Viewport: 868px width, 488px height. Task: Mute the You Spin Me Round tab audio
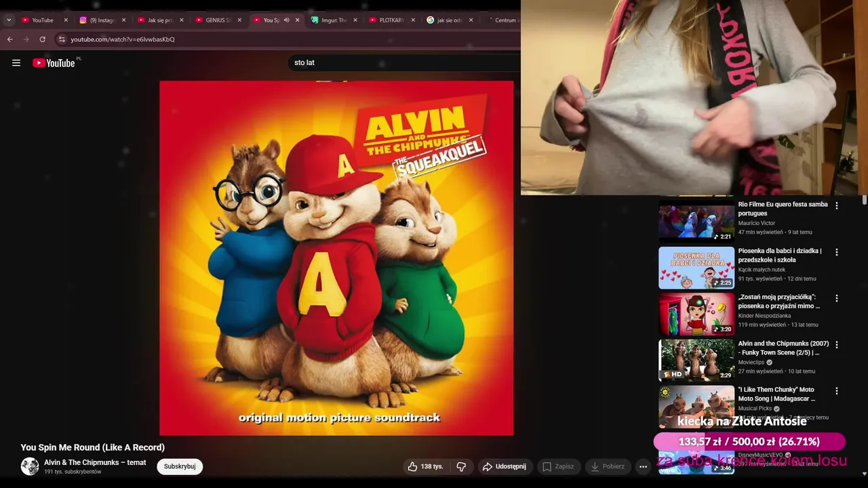point(286,20)
